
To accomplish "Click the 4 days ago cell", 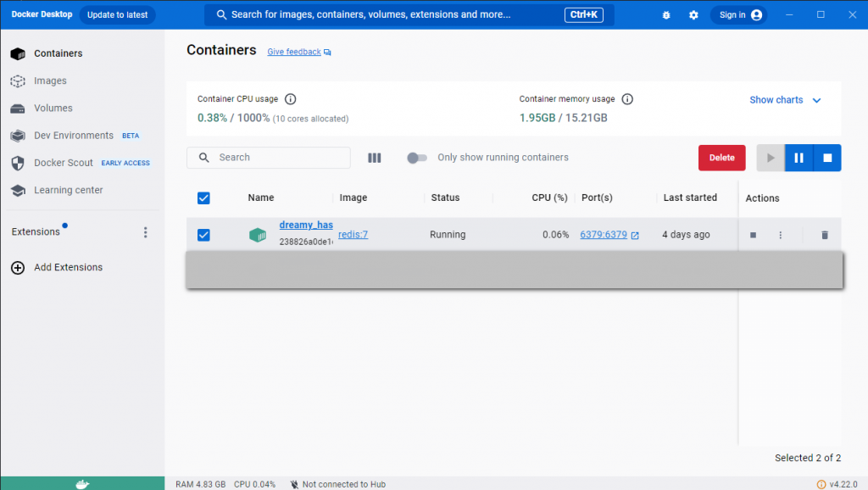I will point(686,235).
